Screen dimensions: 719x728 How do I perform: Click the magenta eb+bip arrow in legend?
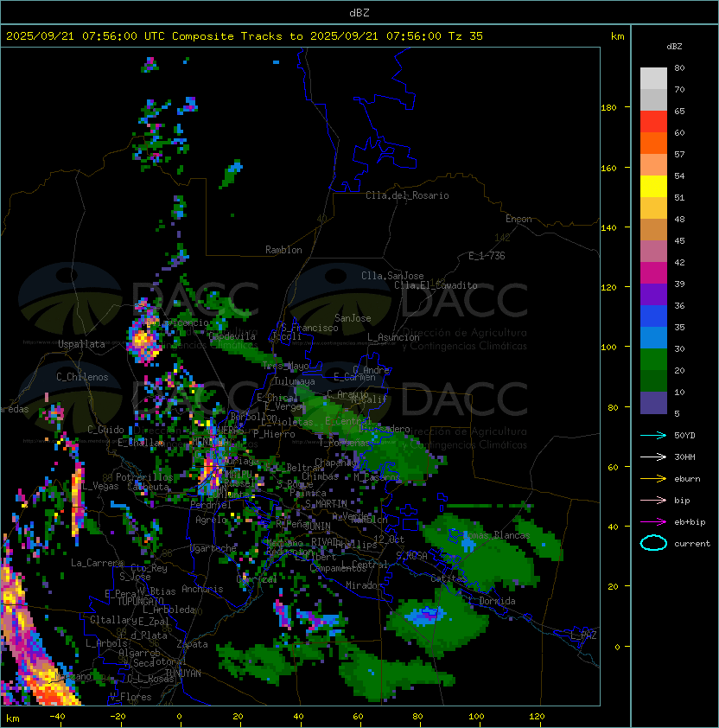pos(653,522)
